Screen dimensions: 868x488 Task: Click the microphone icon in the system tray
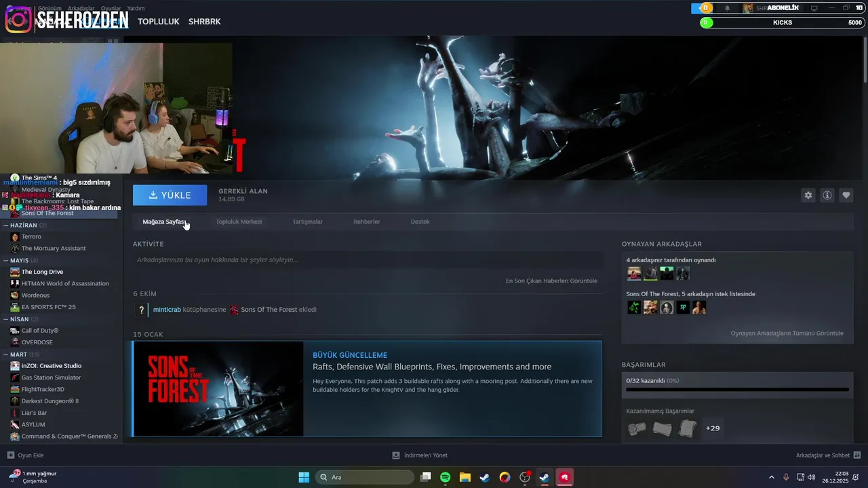pos(786,477)
